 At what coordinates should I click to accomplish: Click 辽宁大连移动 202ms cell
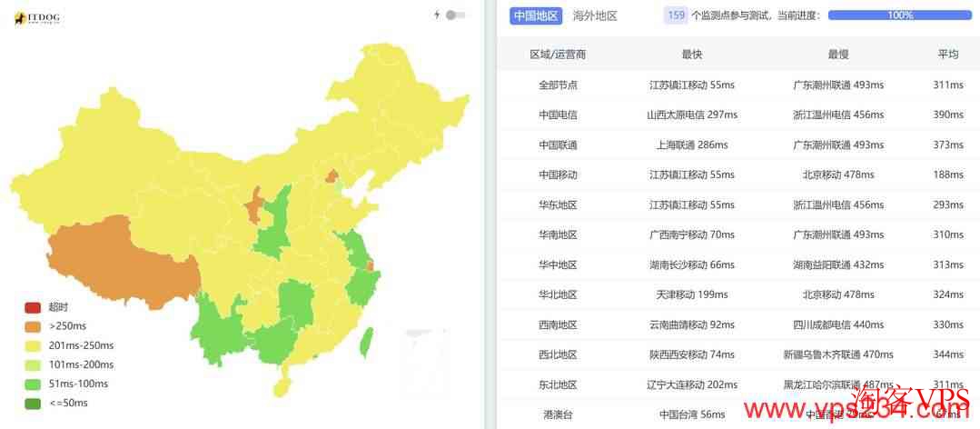click(692, 384)
